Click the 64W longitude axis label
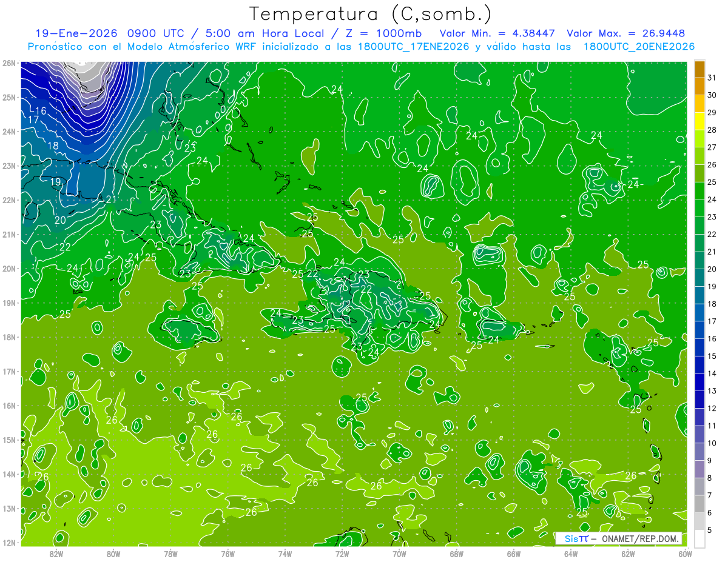Viewport: 728px width, 562px height. [x=571, y=554]
